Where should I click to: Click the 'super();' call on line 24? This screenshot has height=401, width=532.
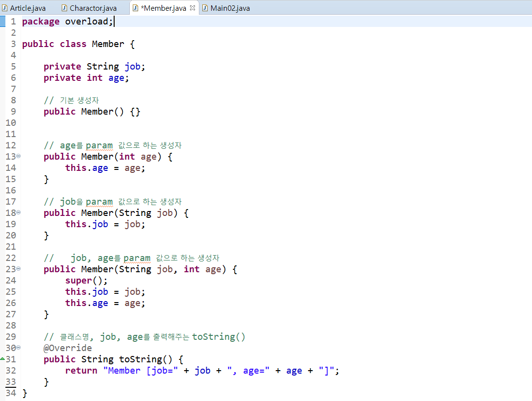click(x=87, y=281)
